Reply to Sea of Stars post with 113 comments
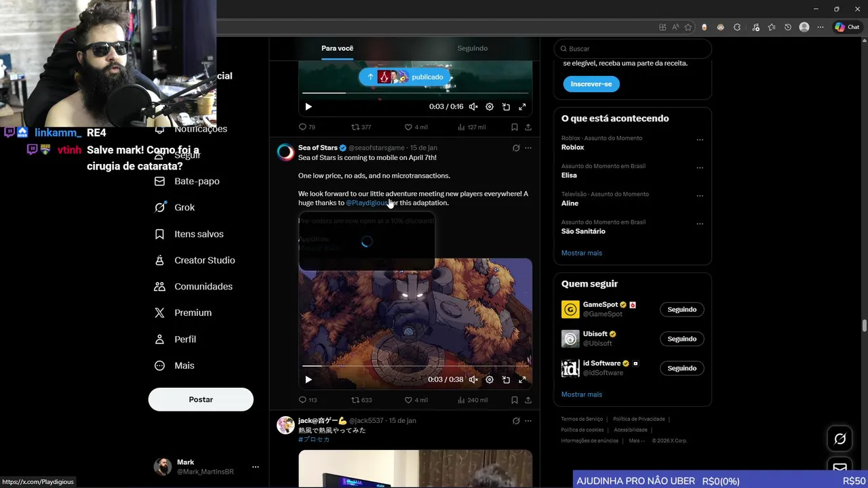Viewport: 868px width, 488px height. pos(308,400)
